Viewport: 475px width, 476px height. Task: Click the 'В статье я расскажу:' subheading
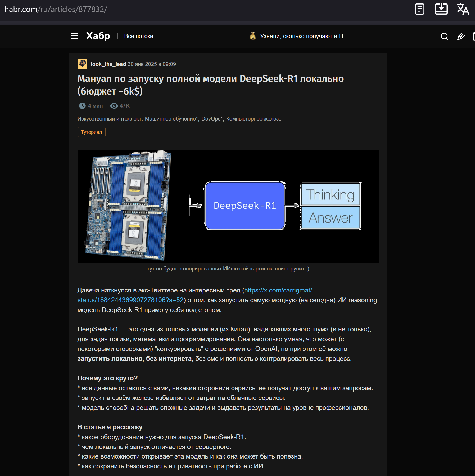[x=111, y=427]
